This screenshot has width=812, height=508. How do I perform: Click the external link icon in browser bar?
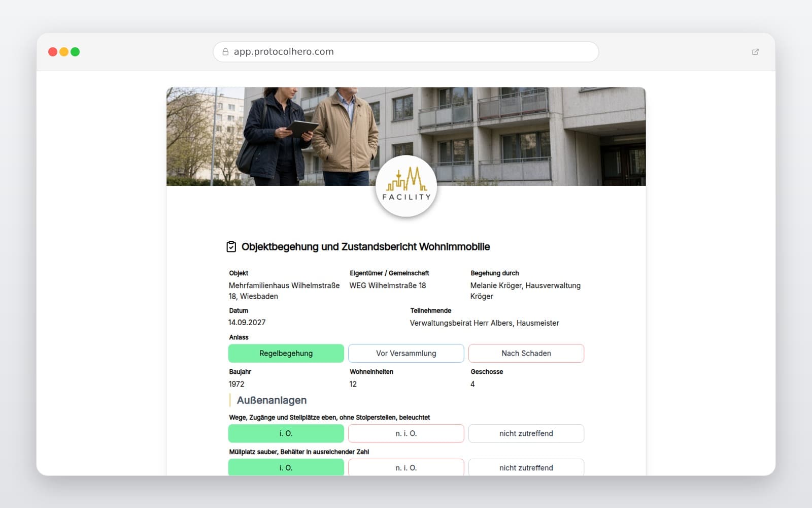coord(755,52)
